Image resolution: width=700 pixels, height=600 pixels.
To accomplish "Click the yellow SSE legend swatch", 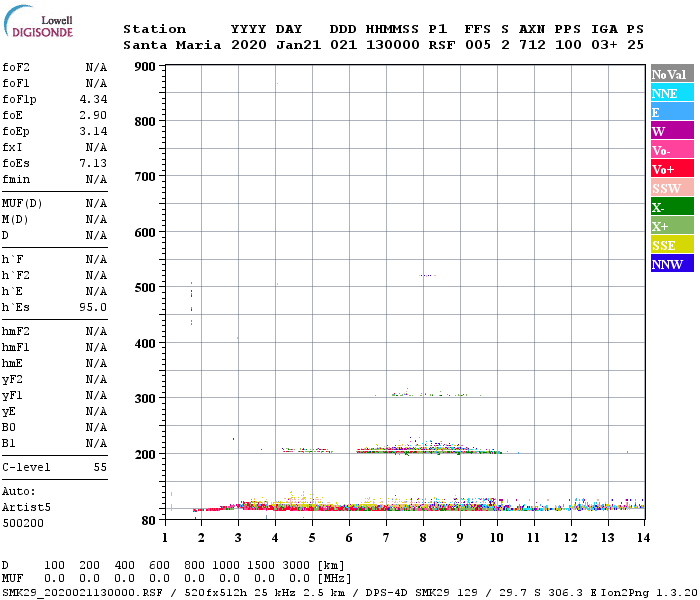I will point(672,245).
